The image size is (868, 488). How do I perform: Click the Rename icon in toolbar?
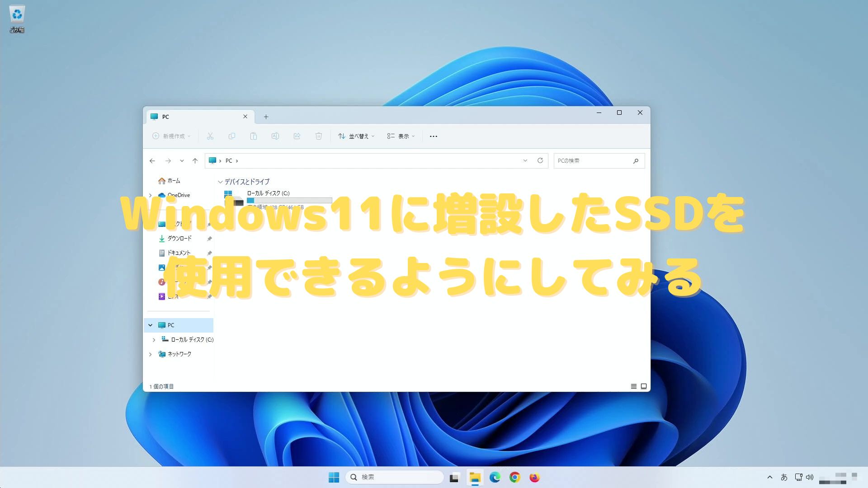(275, 136)
